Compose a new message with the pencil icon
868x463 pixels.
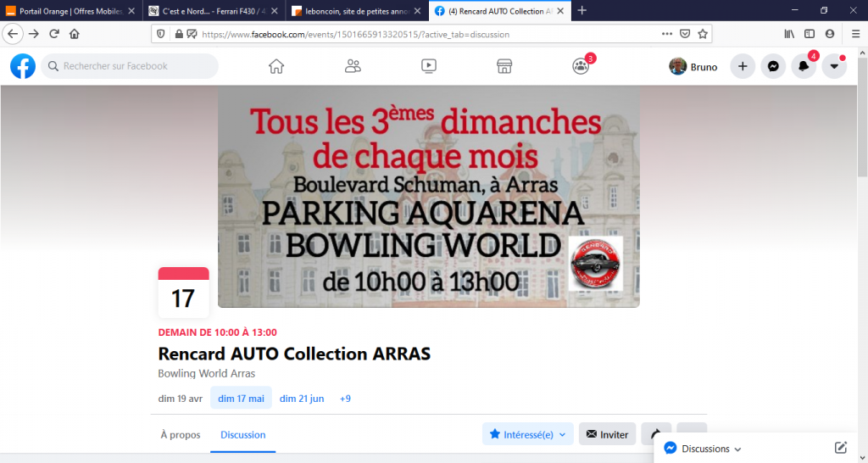(840, 448)
